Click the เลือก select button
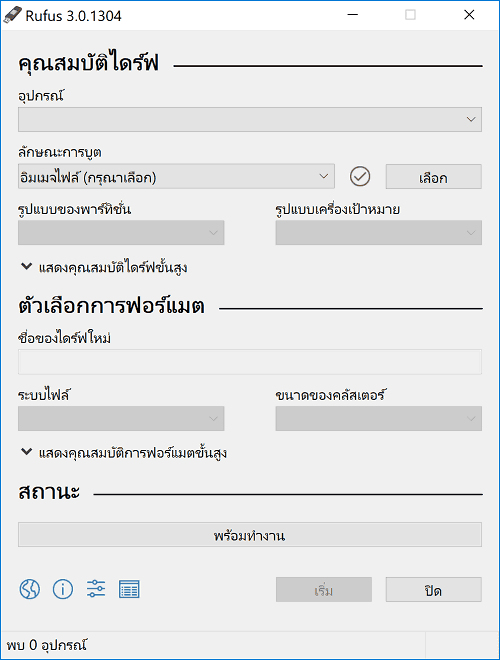Viewport: 500px width, 660px height. [x=434, y=176]
